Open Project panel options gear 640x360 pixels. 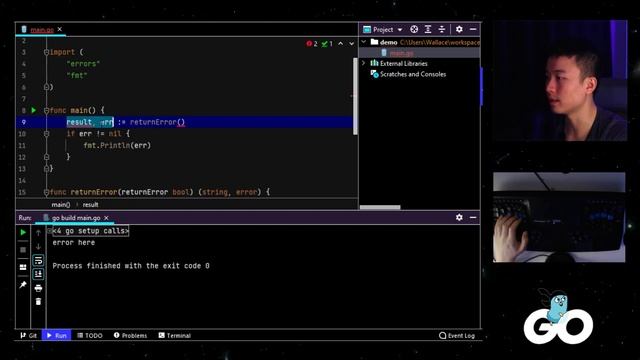pyautogui.click(x=459, y=29)
